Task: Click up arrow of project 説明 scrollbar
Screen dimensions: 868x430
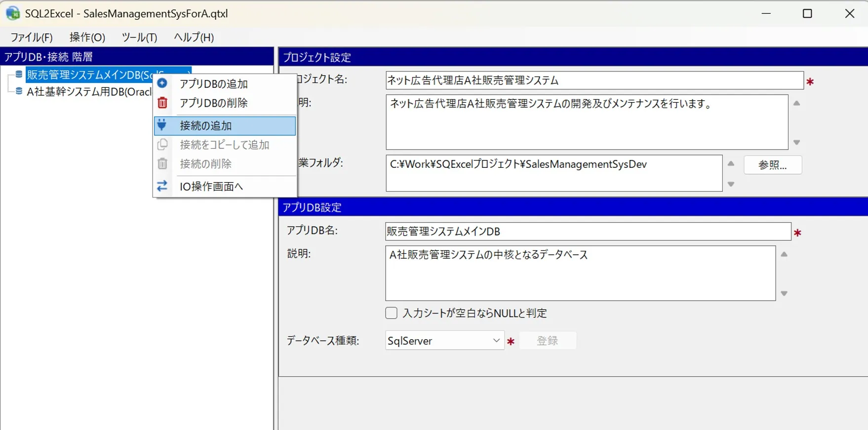Action: click(796, 103)
